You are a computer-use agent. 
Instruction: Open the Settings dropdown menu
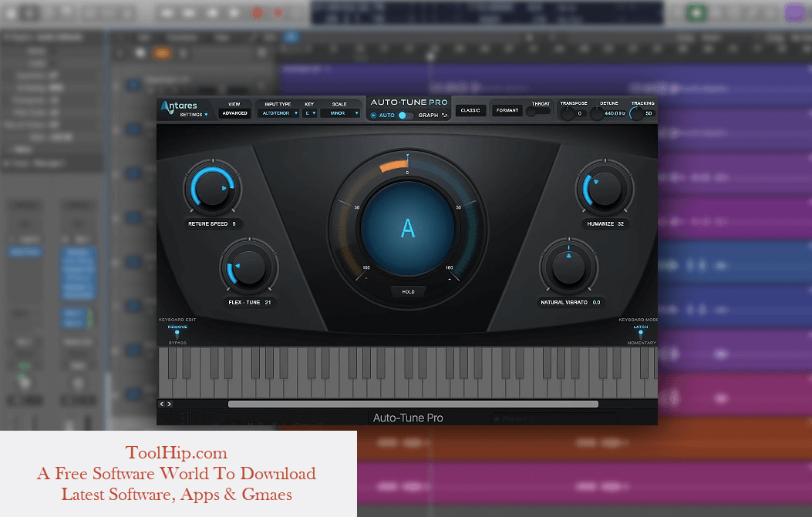point(194,114)
